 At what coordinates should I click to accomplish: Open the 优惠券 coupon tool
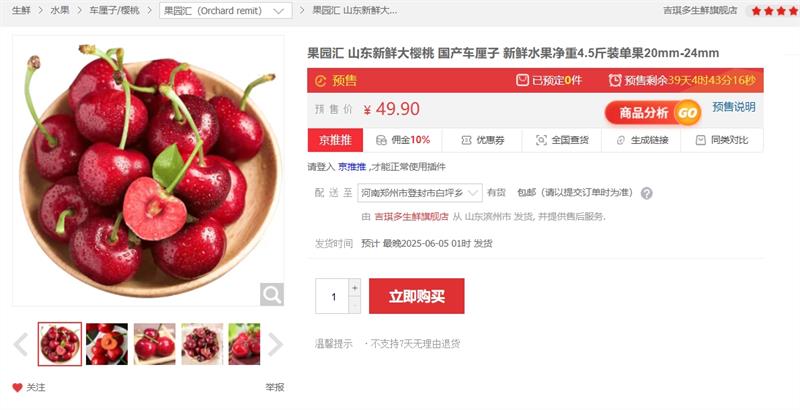click(482, 140)
